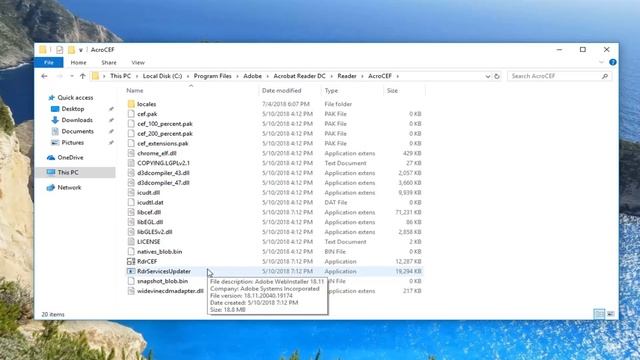Select the locales folder icon
The height and width of the screenshot is (360, 640).
(x=131, y=104)
